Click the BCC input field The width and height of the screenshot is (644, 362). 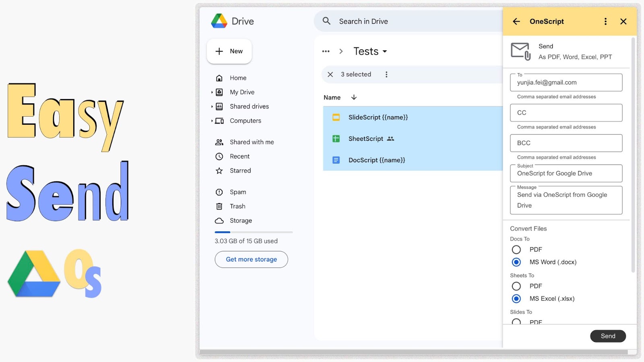(x=566, y=143)
